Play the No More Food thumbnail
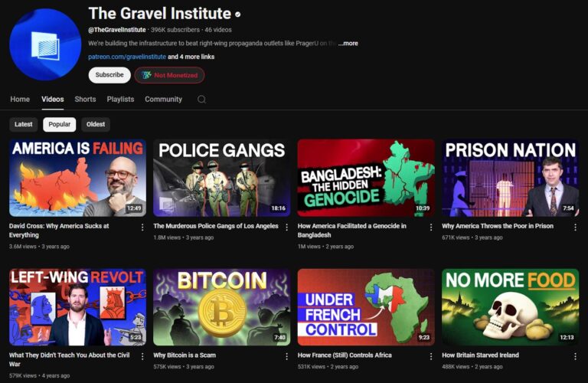Screen dimensions: 588x383 [511, 307]
